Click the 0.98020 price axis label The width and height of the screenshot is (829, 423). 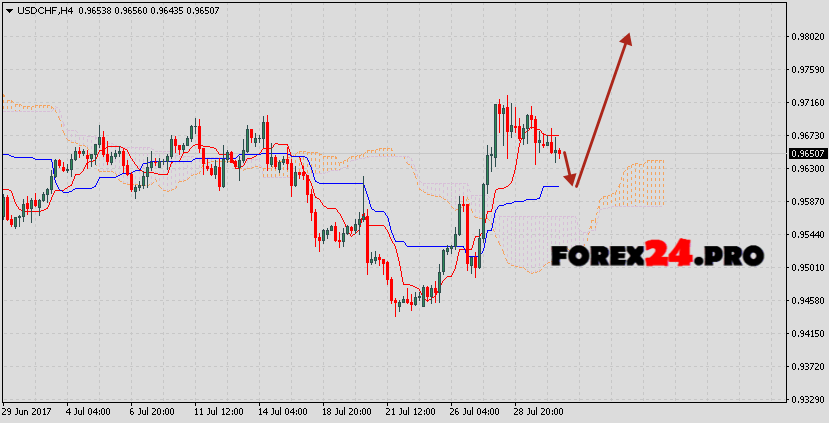[806, 37]
